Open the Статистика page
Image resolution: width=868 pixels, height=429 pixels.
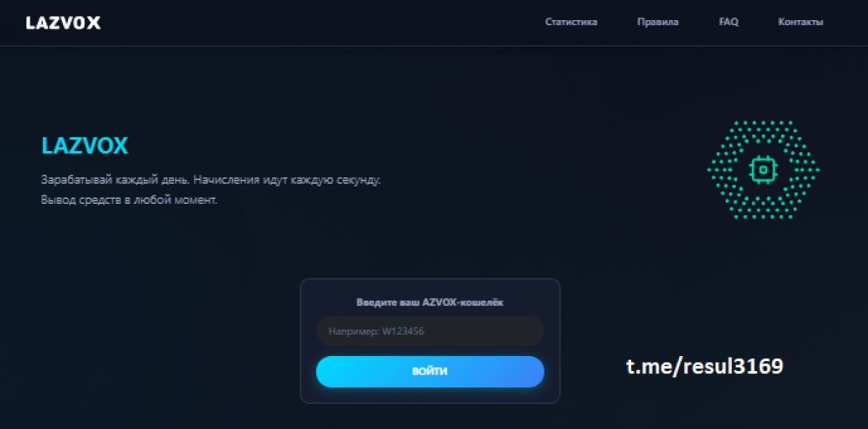point(571,22)
